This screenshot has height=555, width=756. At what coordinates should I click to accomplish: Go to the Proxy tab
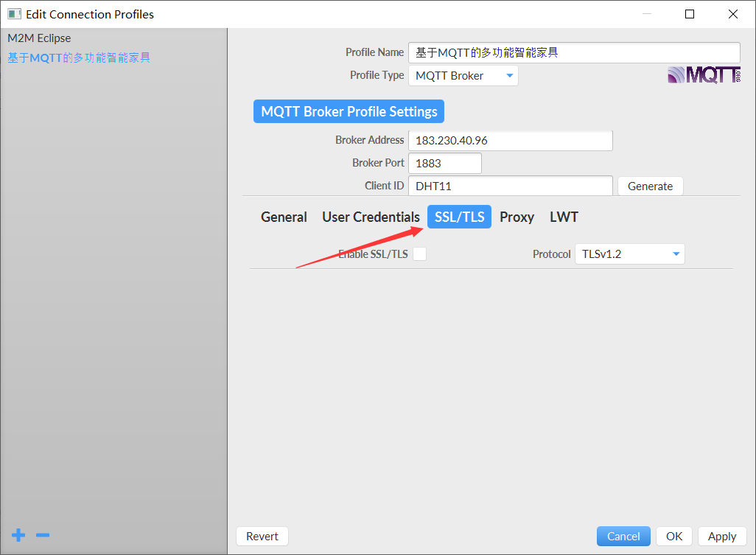[517, 217]
